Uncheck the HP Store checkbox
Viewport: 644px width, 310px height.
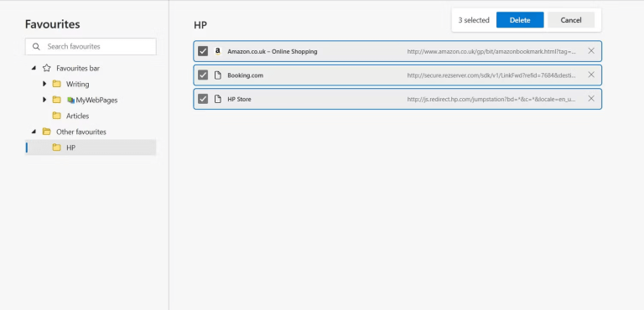203,99
